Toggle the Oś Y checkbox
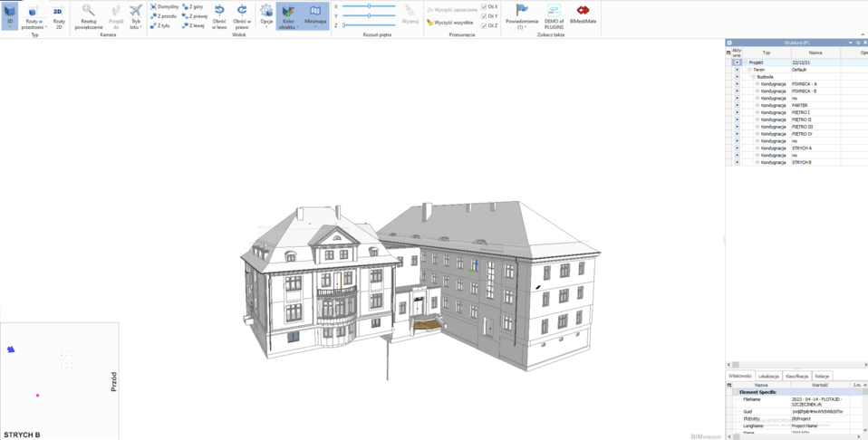This screenshot has width=868, height=440. pyautogui.click(x=485, y=16)
